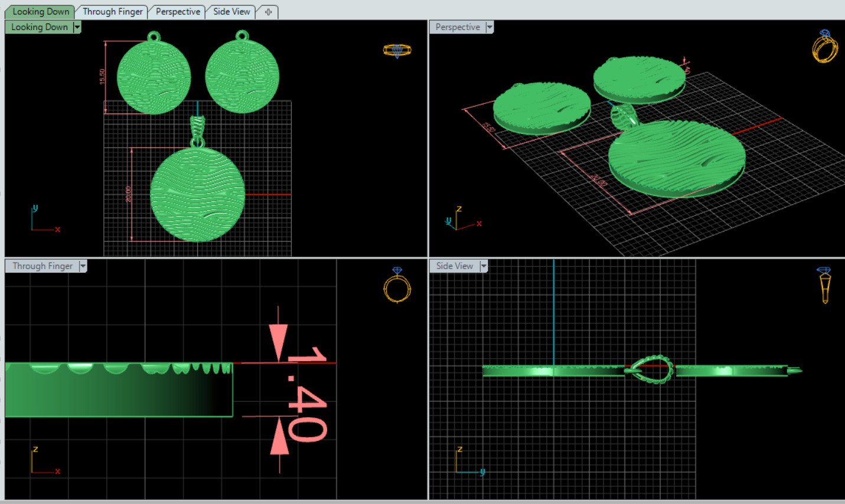Click the ring front-view icon in Through Finger

(397, 285)
